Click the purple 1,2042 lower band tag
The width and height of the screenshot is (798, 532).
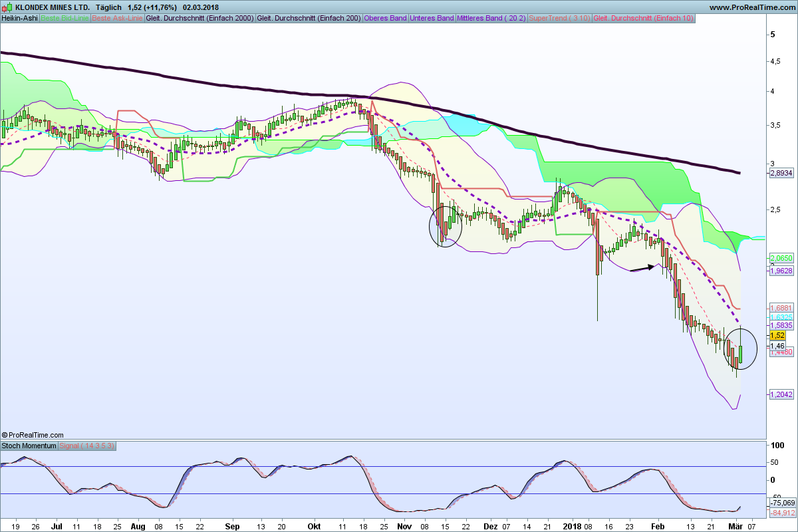point(781,394)
